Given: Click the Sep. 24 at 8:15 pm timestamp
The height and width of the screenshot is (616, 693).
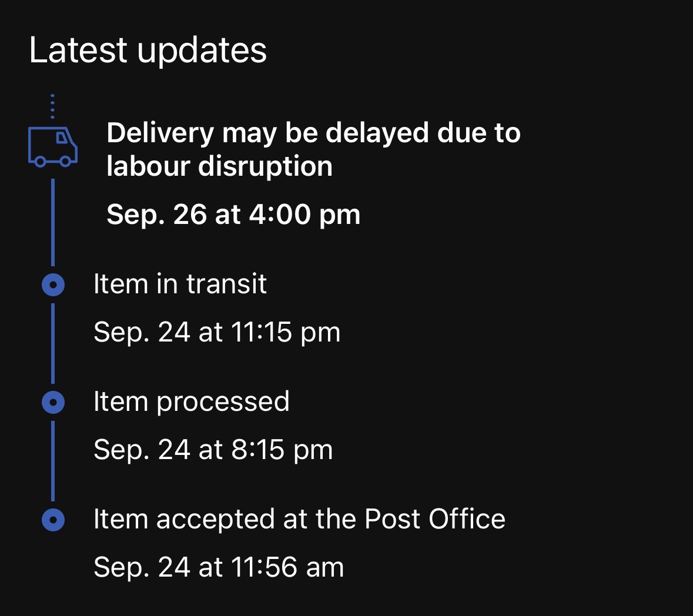Looking at the screenshot, I should (x=213, y=450).
